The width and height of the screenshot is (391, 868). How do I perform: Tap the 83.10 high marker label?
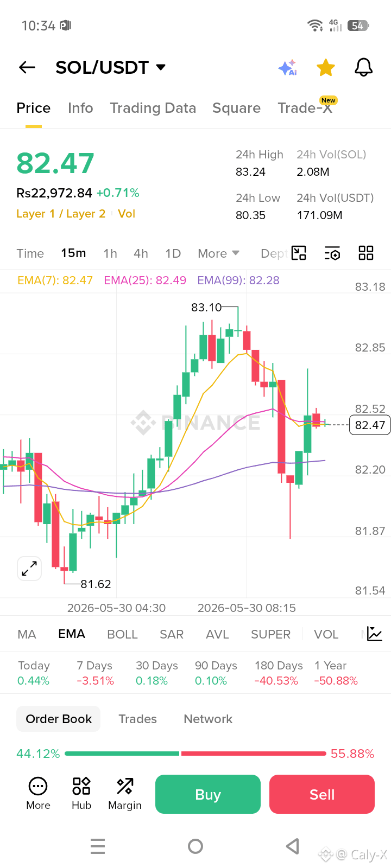coord(206,308)
